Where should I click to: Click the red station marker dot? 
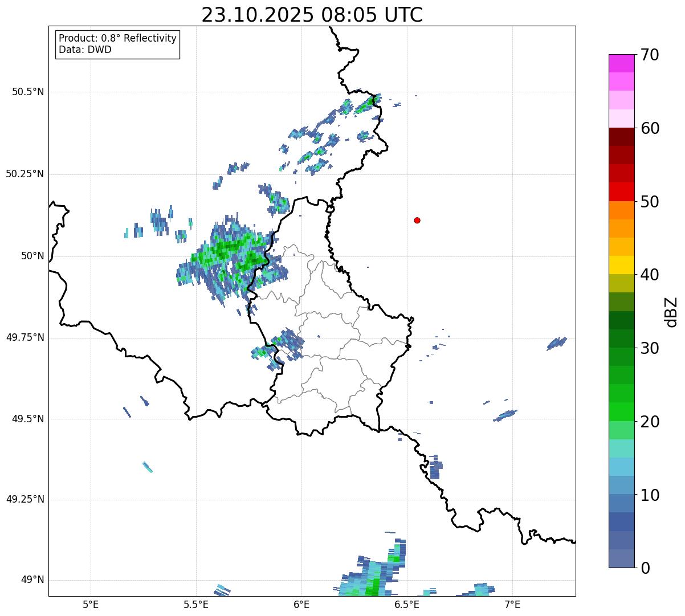click(x=417, y=220)
